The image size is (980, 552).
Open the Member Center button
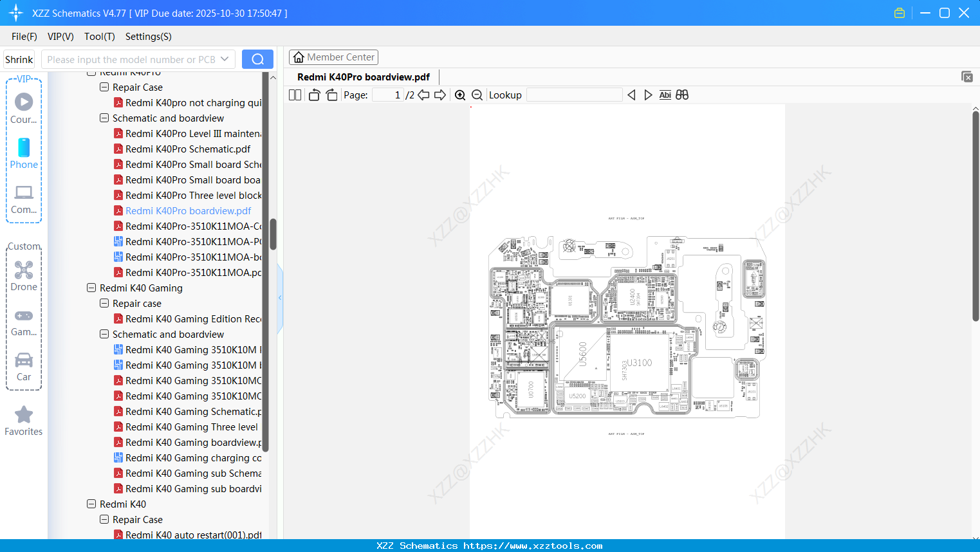tap(333, 57)
